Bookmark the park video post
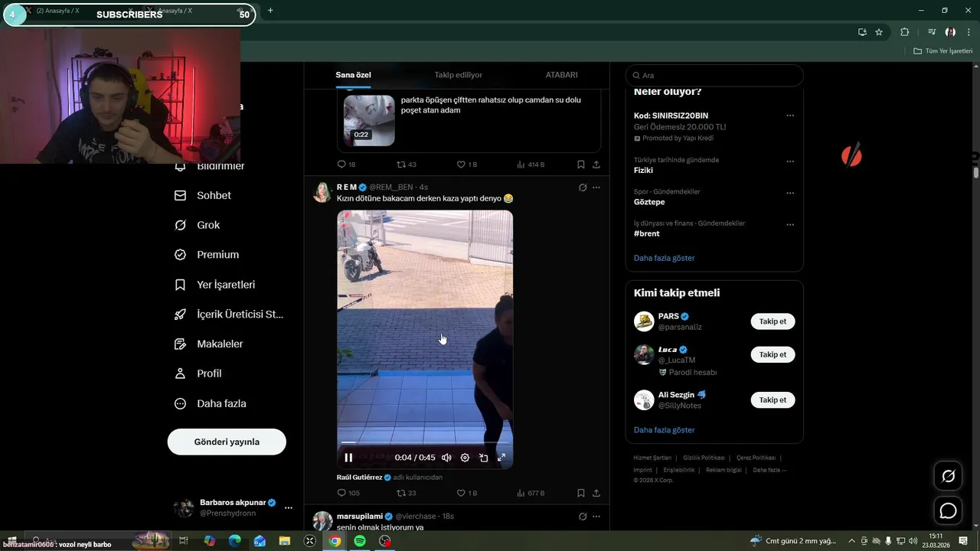This screenshot has width=980, height=551. (x=581, y=165)
